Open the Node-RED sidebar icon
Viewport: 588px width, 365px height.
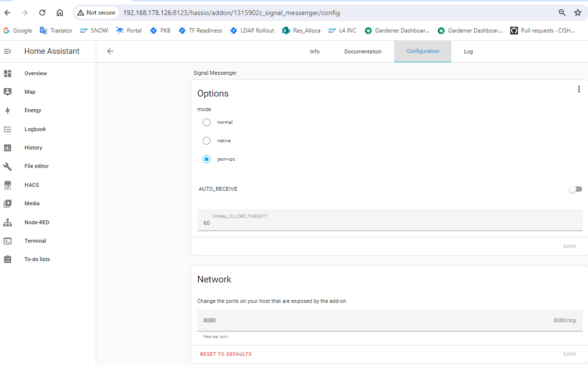point(8,222)
